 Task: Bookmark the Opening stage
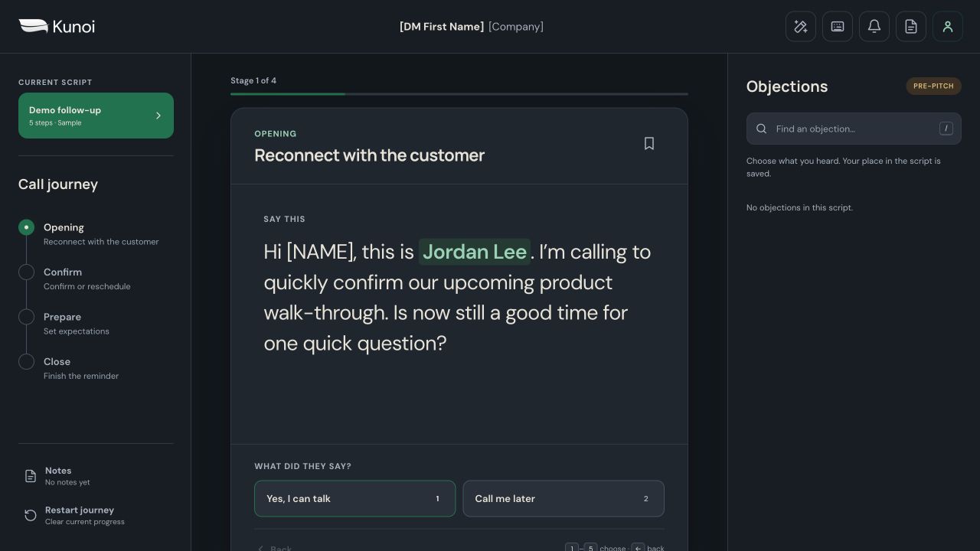click(x=649, y=144)
